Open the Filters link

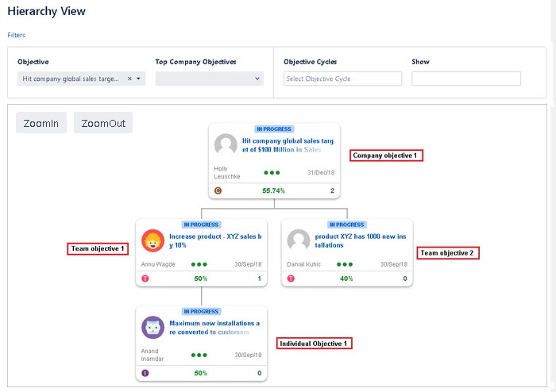coord(16,35)
